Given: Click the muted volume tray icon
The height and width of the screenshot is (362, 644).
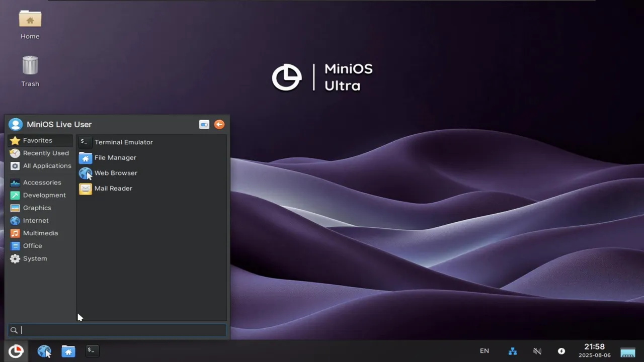Looking at the screenshot, I should tap(537, 351).
